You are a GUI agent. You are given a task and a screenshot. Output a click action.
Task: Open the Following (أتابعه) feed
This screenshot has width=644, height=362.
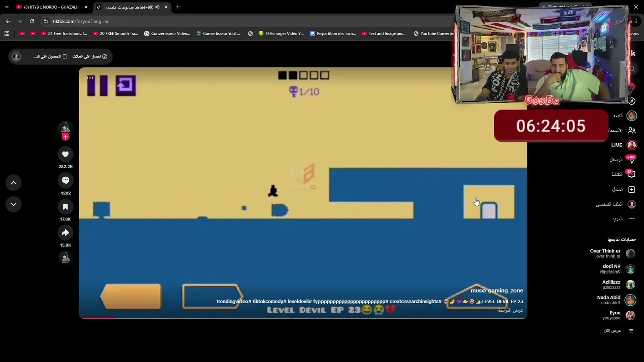tap(624, 116)
